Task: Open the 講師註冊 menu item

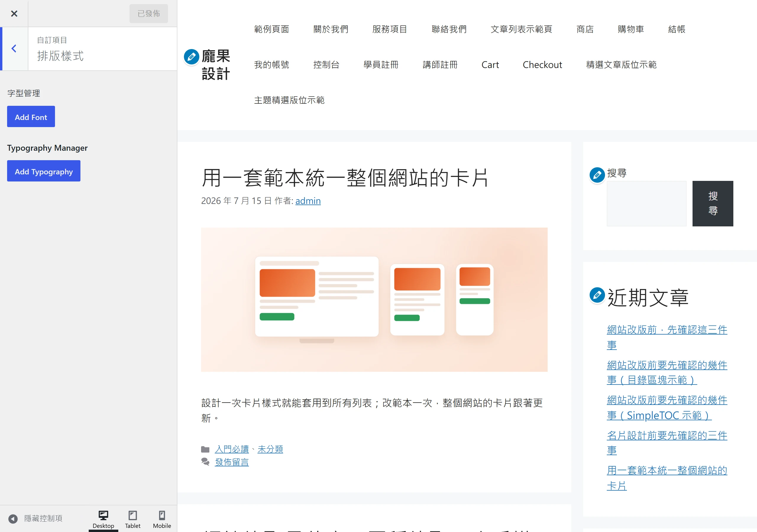Action: pos(440,65)
